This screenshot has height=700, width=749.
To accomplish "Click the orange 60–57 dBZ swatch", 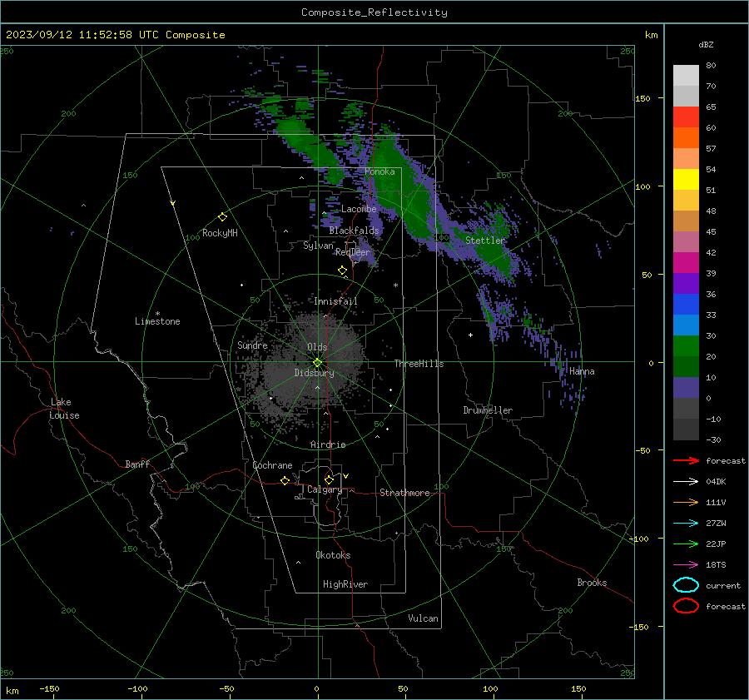I will pyautogui.click(x=686, y=137).
